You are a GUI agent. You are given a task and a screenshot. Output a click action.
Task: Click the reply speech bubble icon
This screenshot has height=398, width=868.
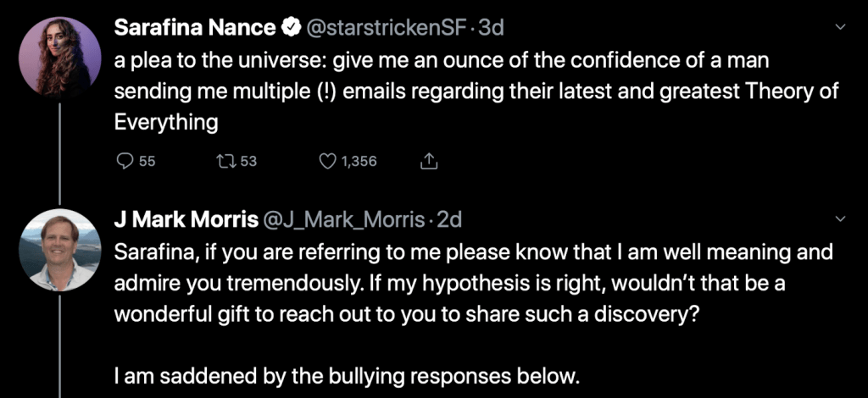(x=124, y=161)
